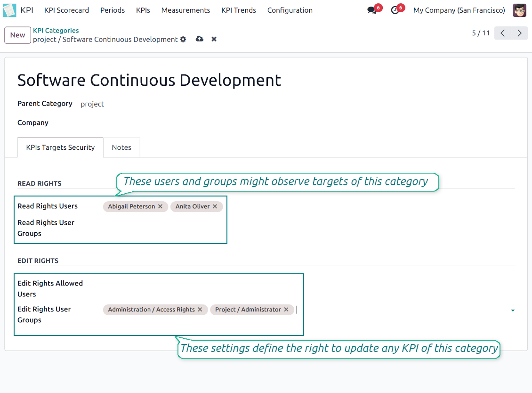
Task: Switch to the Notes tab
Action: pos(121,147)
